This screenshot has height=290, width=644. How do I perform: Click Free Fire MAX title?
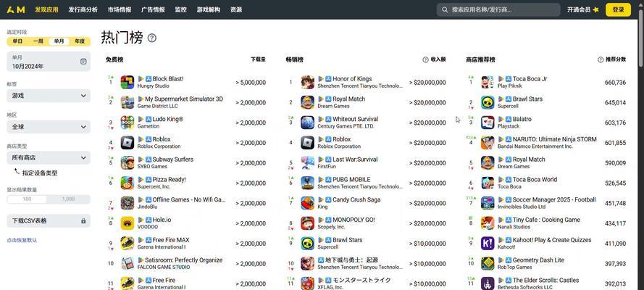pyautogui.click(x=171, y=240)
